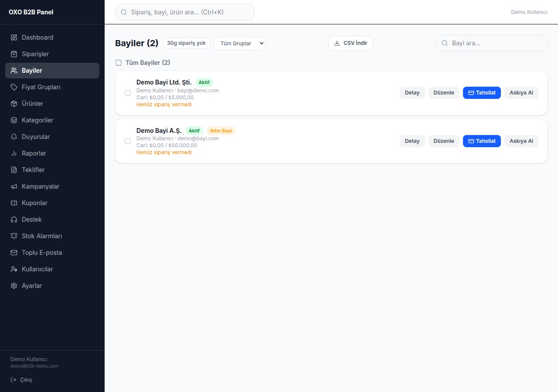Click the Stok Alarmları bell icon
Screen dimensions: 558x392
(14, 236)
